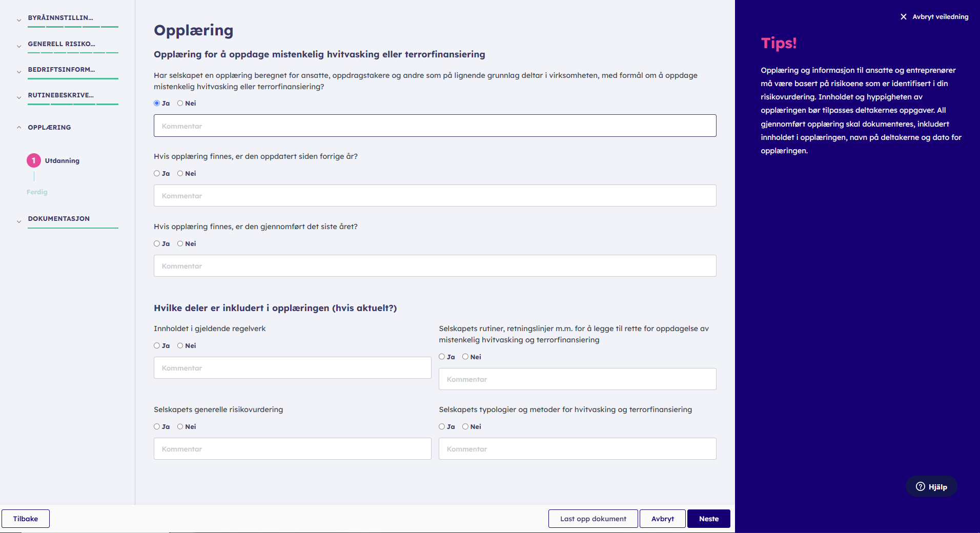The image size is (980, 533).
Task: Click Kommentar field for training completed question
Action: (x=435, y=266)
